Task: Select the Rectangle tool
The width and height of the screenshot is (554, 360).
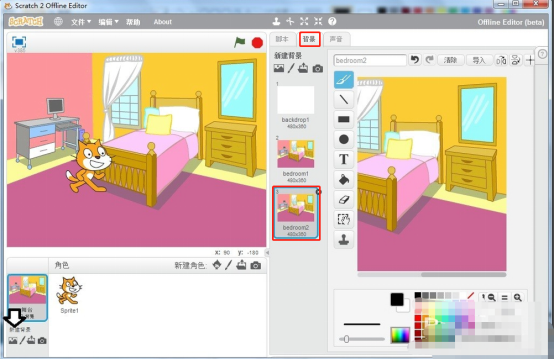Action: click(x=344, y=119)
